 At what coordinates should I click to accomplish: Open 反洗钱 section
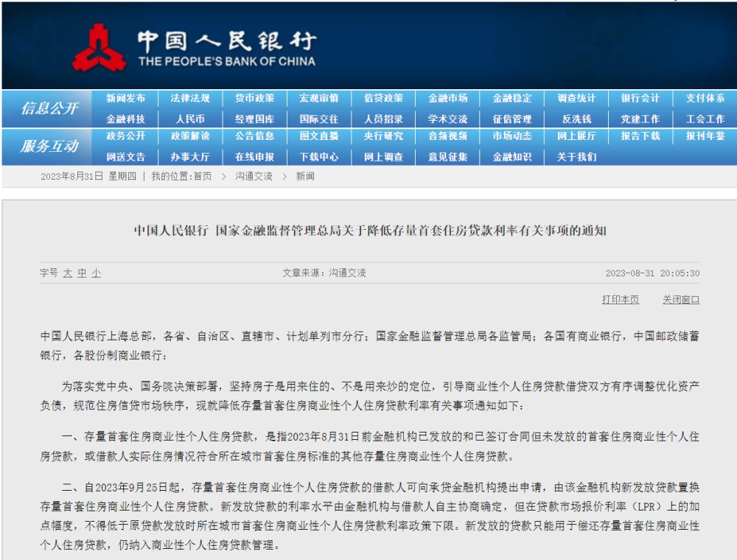[x=576, y=119]
